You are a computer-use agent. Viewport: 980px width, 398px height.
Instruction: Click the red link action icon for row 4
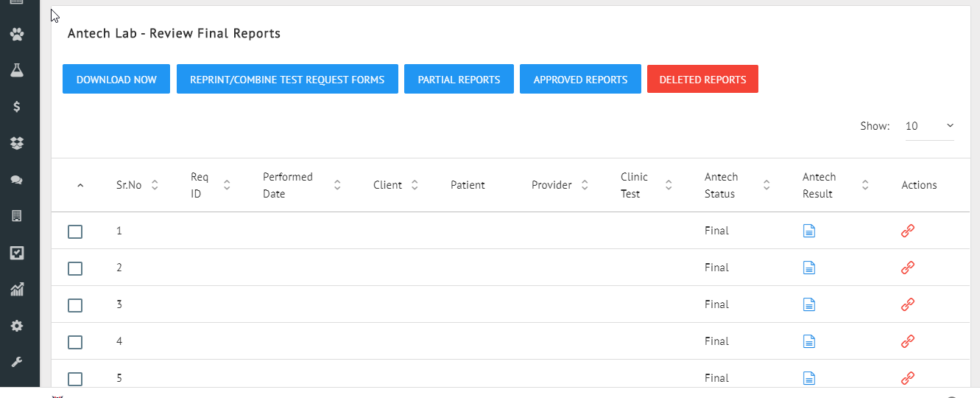coord(908,341)
